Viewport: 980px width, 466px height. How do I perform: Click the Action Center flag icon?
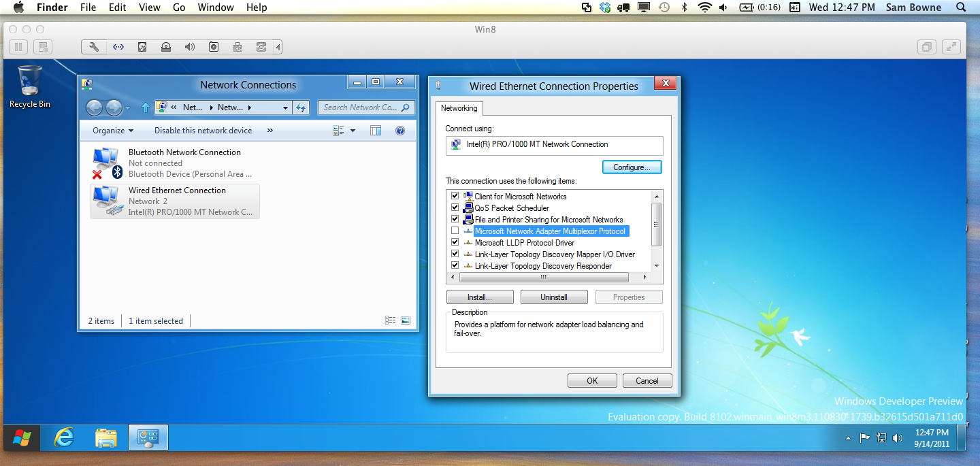pyautogui.click(x=865, y=438)
